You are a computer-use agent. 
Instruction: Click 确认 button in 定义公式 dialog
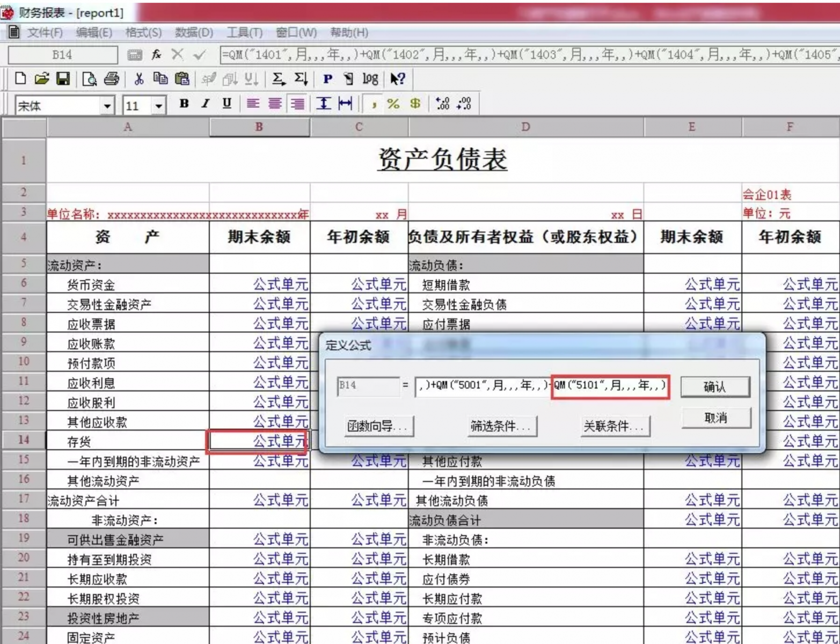[x=715, y=386]
